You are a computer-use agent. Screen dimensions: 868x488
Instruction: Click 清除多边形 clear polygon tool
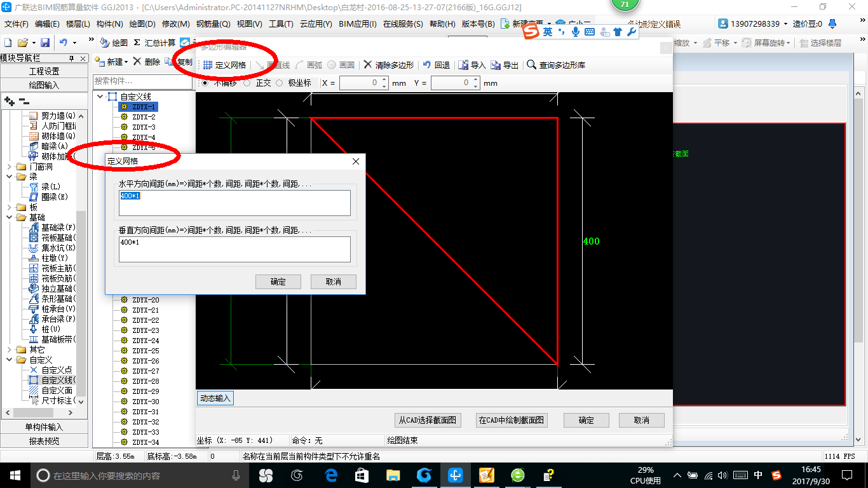click(389, 65)
